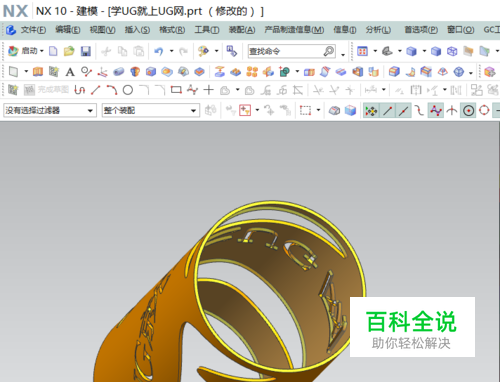
Task: Expand the rectangle selection dropdown arrow
Action: pyautogui.click(x=319, y=110)
